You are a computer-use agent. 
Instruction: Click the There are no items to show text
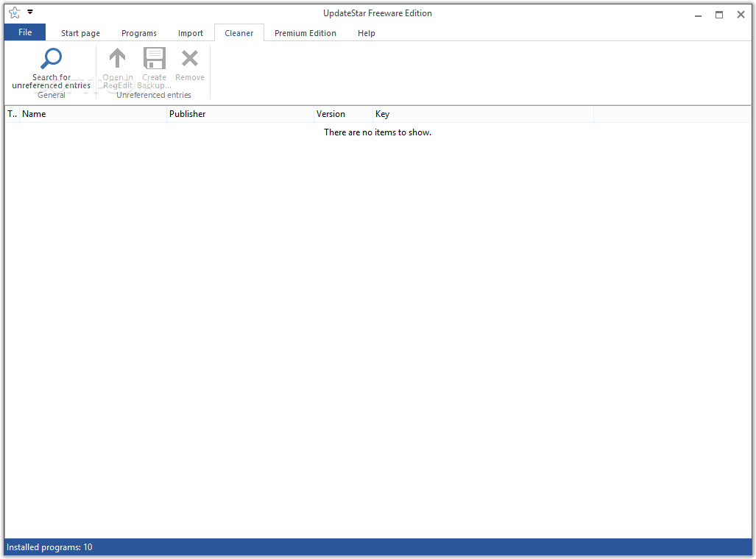tap(378, 132)
